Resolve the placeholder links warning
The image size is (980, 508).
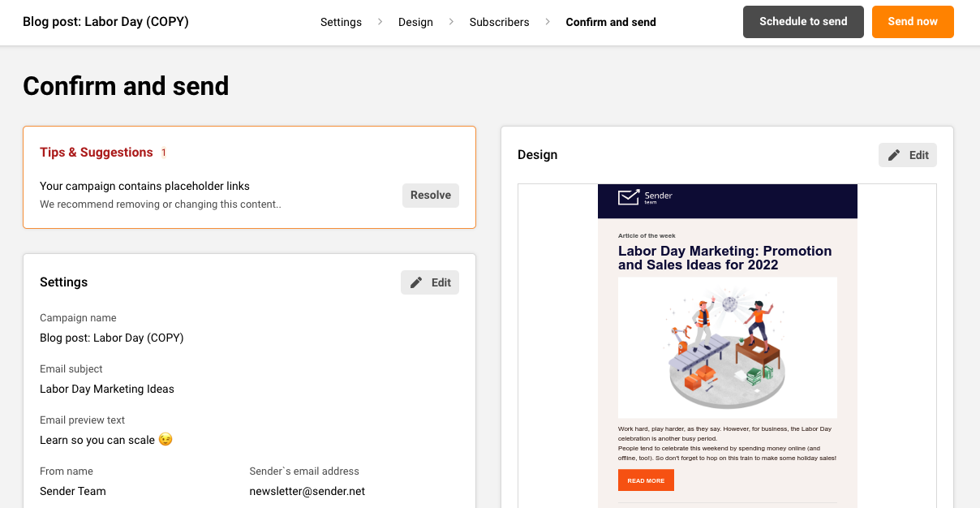tap(430, 195)
